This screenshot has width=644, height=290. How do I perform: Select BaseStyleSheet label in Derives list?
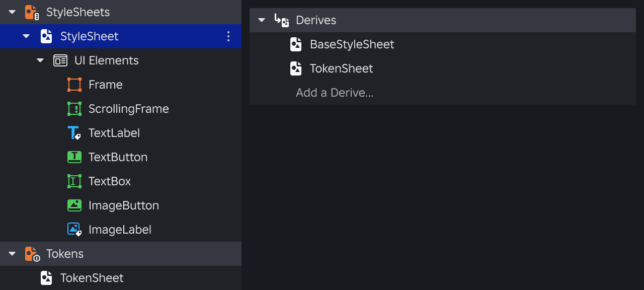click(x=352, y=44)
